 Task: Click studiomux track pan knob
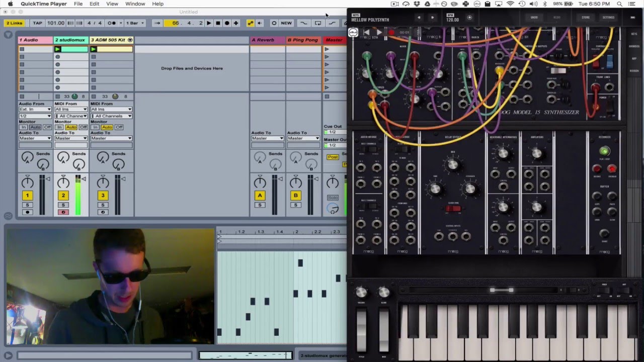tap(63, 183)
